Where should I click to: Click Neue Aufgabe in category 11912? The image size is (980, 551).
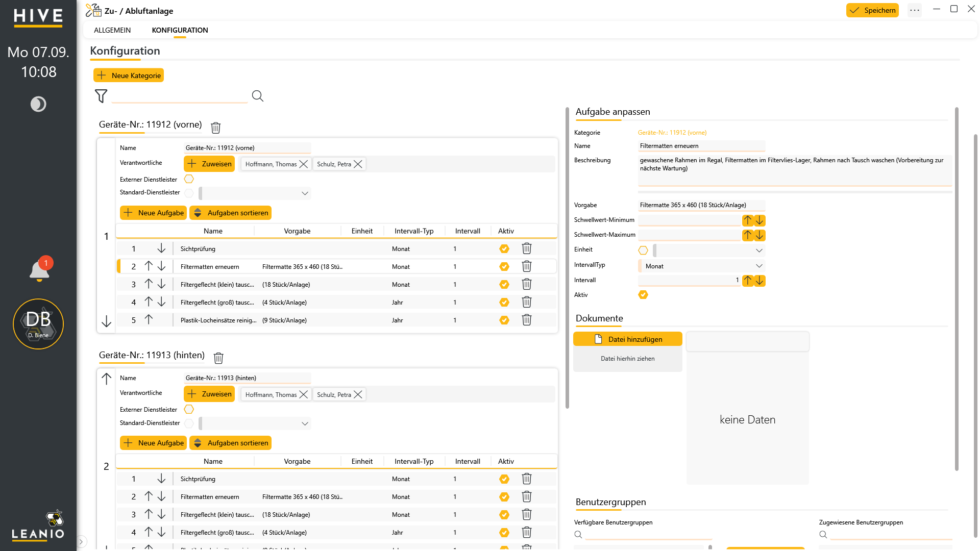[154, 213]
